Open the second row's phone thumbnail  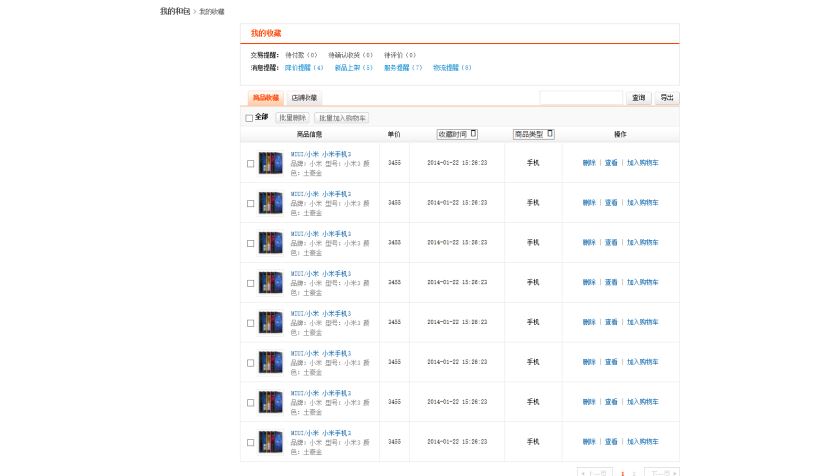tap(271, 203)
